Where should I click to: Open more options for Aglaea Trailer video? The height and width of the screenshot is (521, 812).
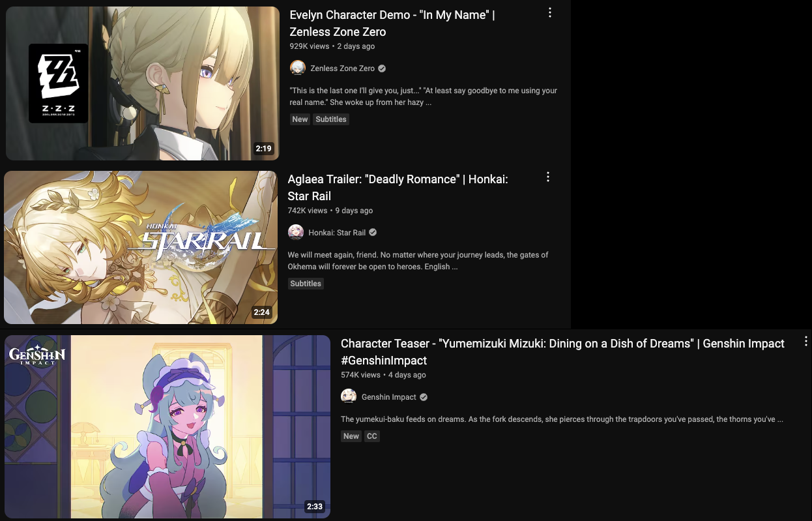(548, 177)
